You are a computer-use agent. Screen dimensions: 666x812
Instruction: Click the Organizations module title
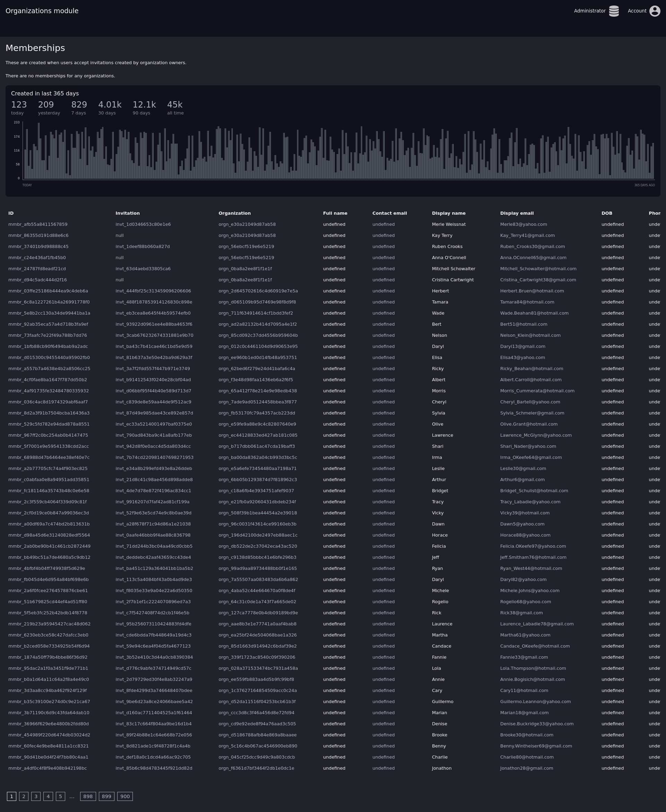point(42,11)
